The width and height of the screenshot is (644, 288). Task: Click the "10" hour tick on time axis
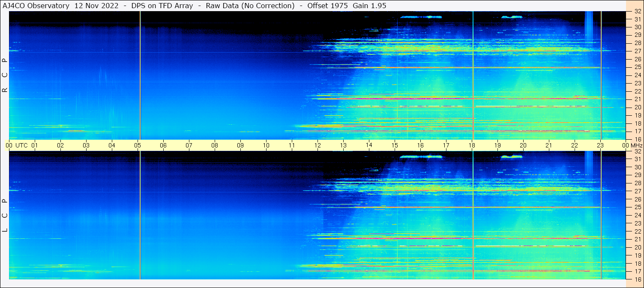click(266, 145)
